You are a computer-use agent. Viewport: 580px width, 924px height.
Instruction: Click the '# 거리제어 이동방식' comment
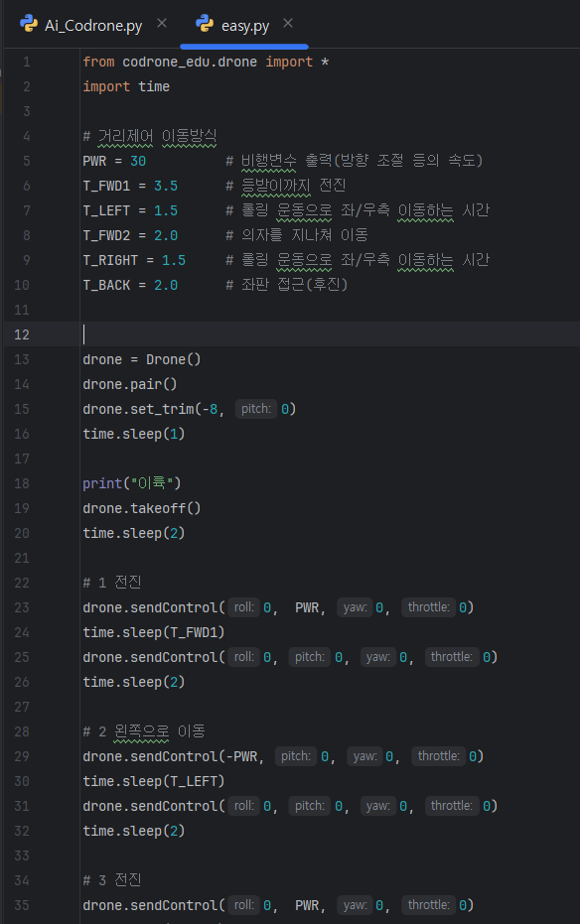(x=150, y=136)
